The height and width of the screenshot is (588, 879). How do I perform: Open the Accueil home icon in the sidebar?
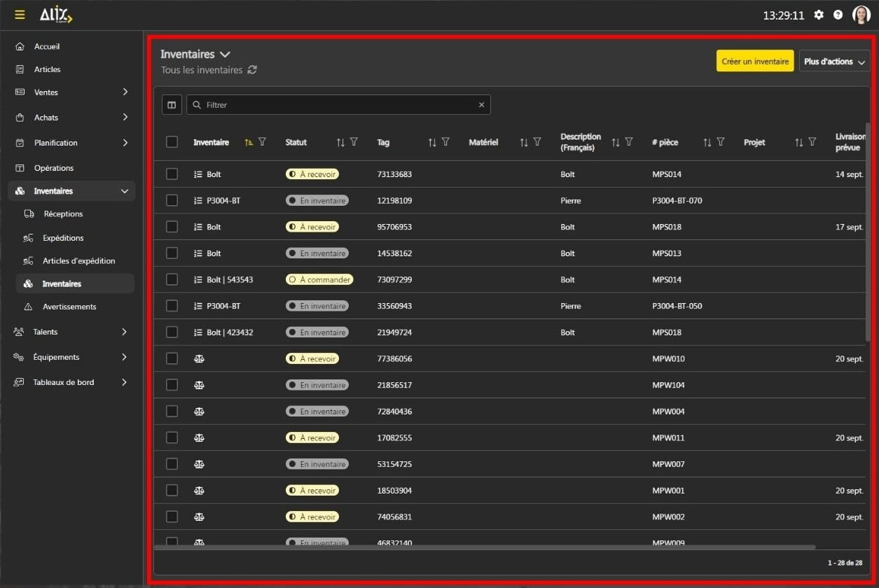point(19,46)
